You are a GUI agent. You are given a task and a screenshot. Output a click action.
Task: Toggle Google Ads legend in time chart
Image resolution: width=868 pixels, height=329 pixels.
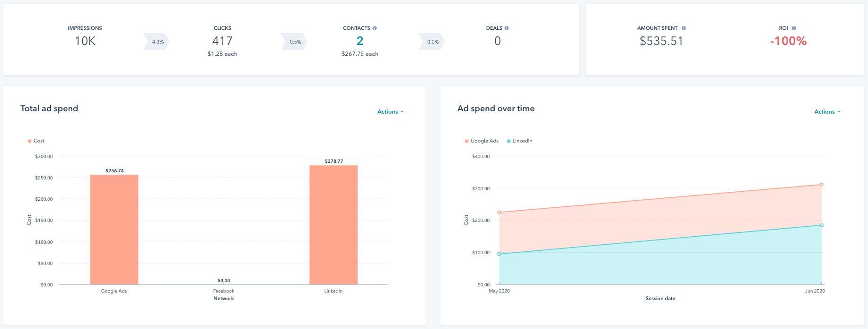pos(482,141)
